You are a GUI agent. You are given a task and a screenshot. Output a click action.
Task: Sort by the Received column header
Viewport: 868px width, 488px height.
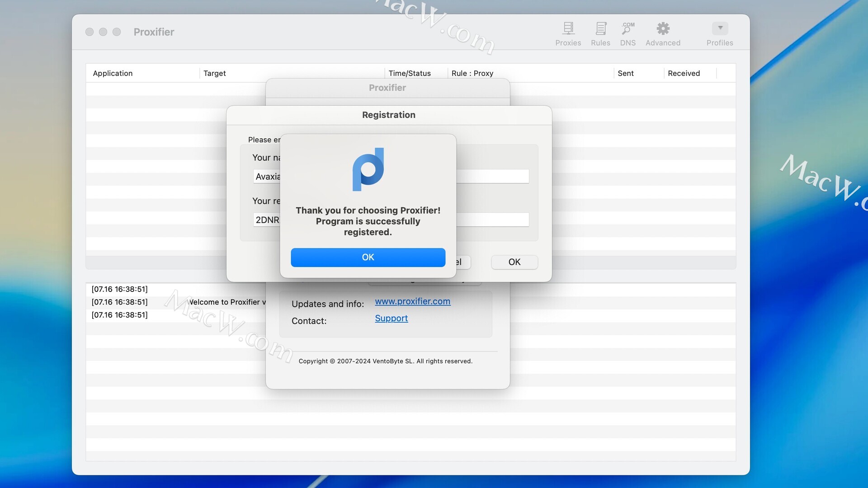pyautogui.click(x=684, y=73)
